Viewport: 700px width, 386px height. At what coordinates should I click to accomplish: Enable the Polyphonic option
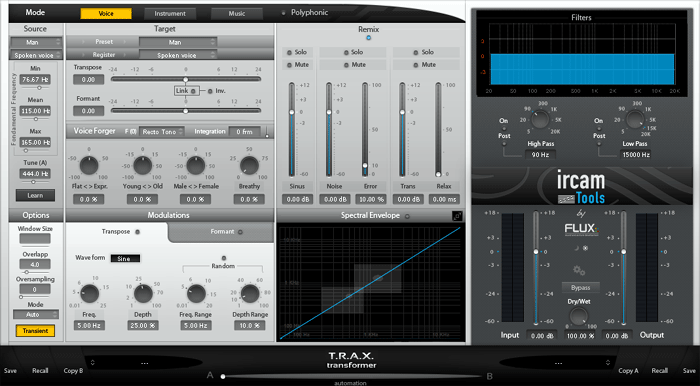coord(283,13)
